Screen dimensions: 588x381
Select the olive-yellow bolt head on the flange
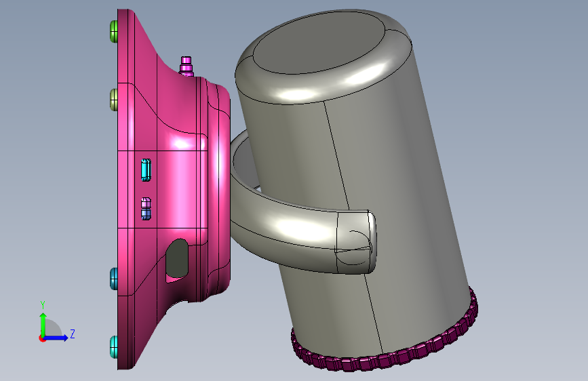114,100
